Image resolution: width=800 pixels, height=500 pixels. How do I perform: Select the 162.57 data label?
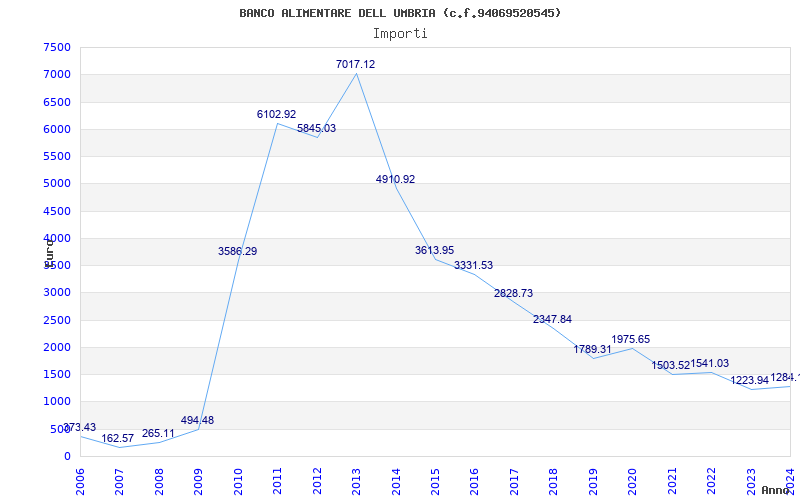(117, 439)
